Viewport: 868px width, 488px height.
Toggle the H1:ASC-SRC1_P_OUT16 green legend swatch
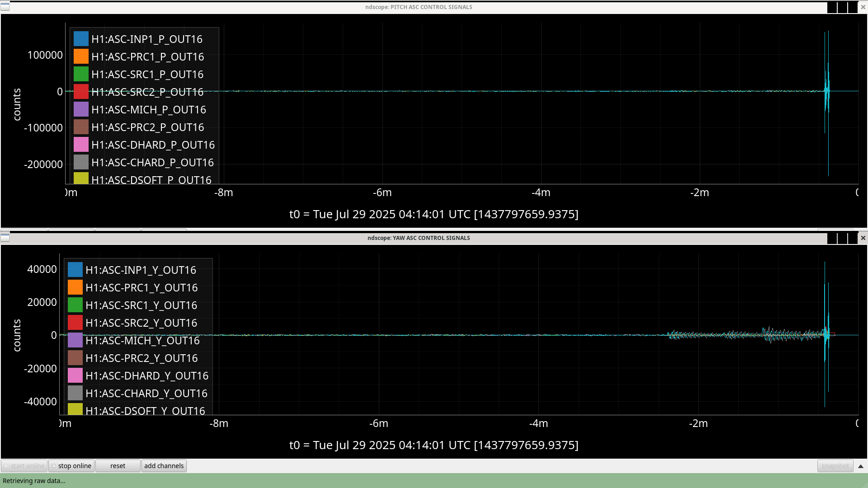[x=81, y=74]
